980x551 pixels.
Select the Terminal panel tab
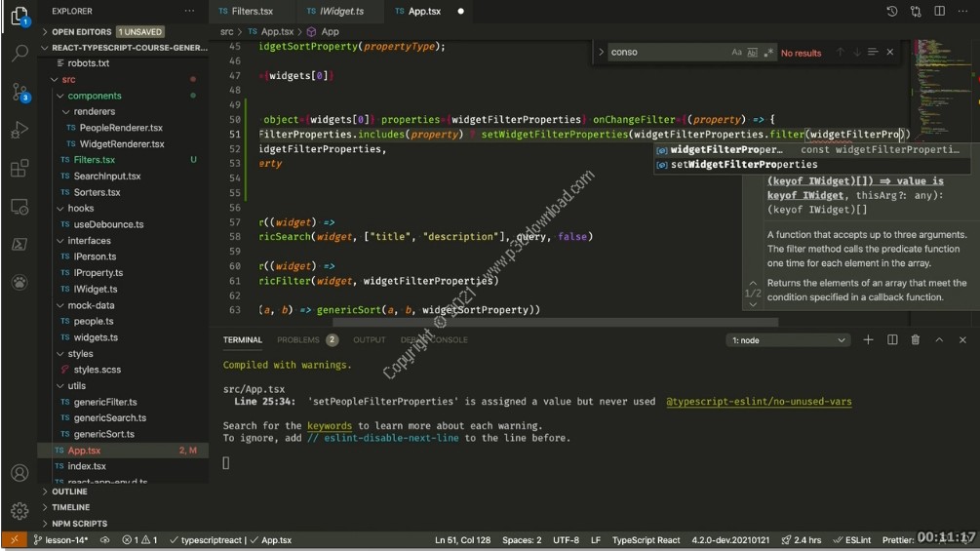pyautogui.click(x=243, y=339)
